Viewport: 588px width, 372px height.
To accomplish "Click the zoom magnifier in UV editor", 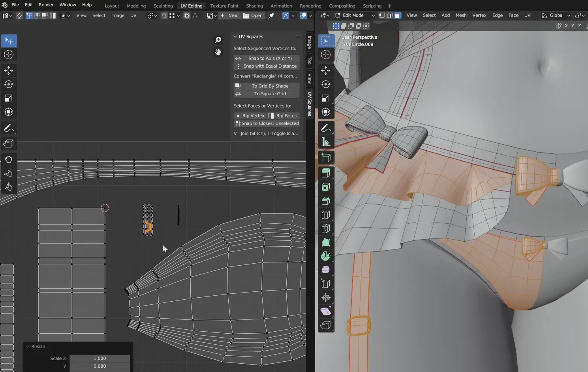I will point(218,40).
